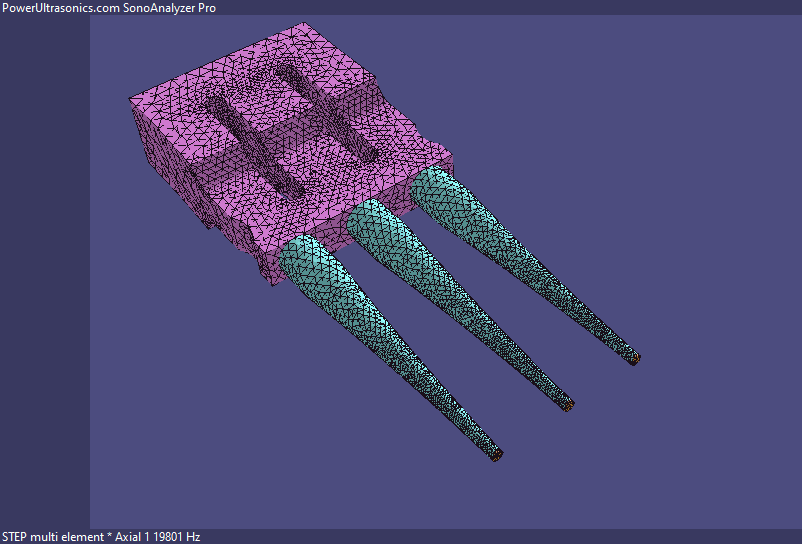Click the status bar text 'STEP multi element * Axial 1 19801 Hz'
The image size is (802, 544).
[x=101, y=537]
